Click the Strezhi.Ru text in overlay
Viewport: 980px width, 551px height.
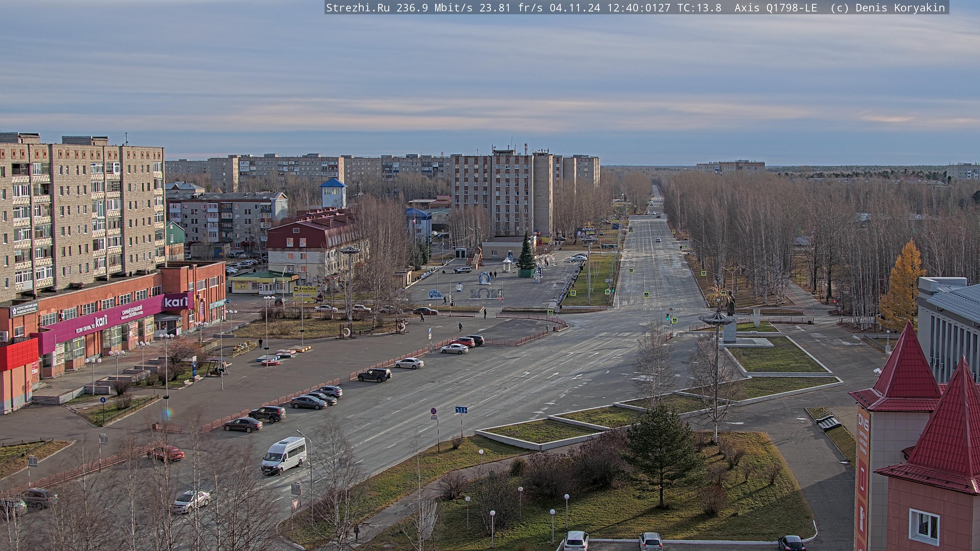(358, 8)
